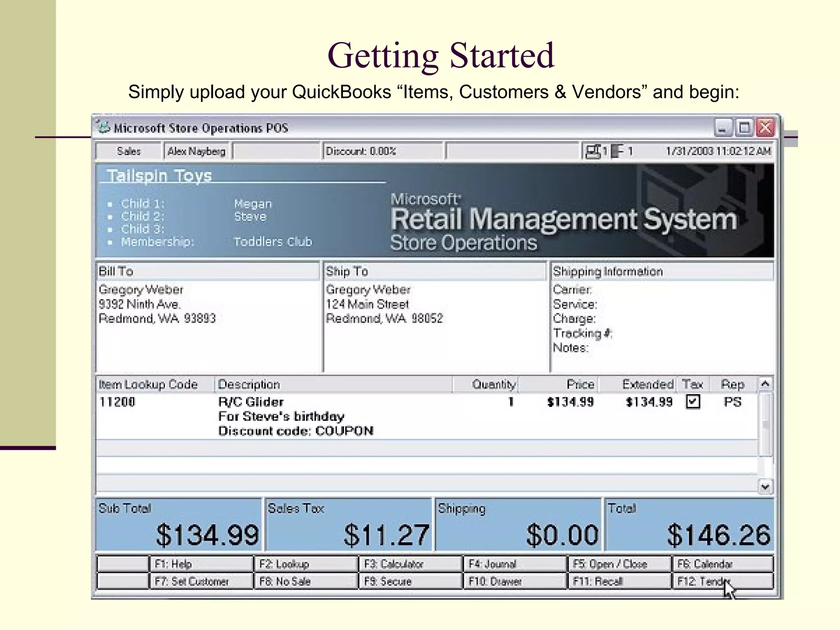Open the F6: Calendar

click(724, 564)
